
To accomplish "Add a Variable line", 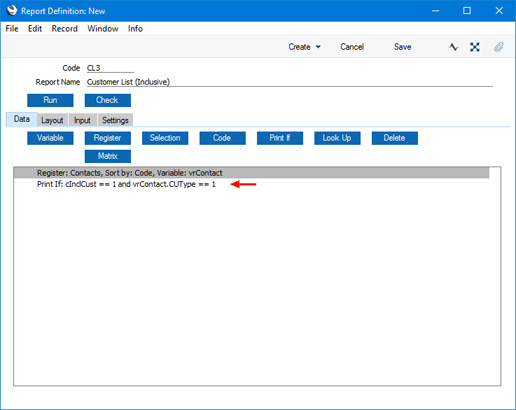I will point(50,138).
